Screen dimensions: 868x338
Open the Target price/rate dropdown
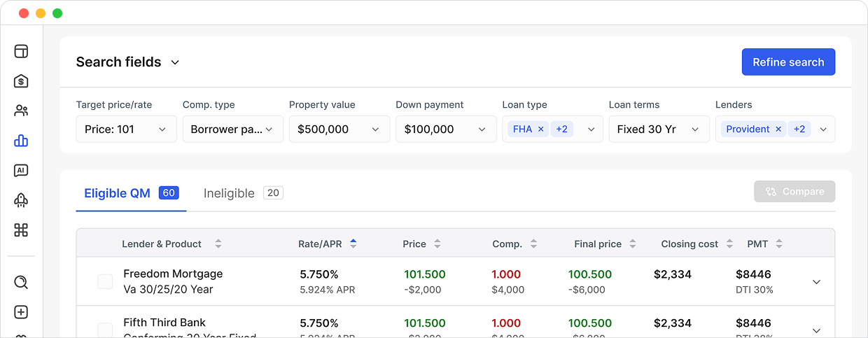(126, 129)
